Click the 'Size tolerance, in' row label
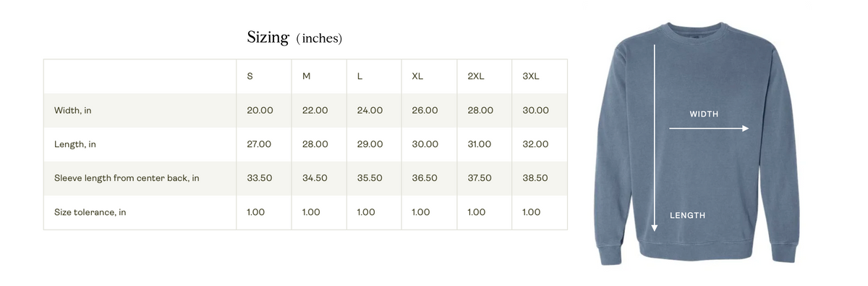 pos(90,213)
